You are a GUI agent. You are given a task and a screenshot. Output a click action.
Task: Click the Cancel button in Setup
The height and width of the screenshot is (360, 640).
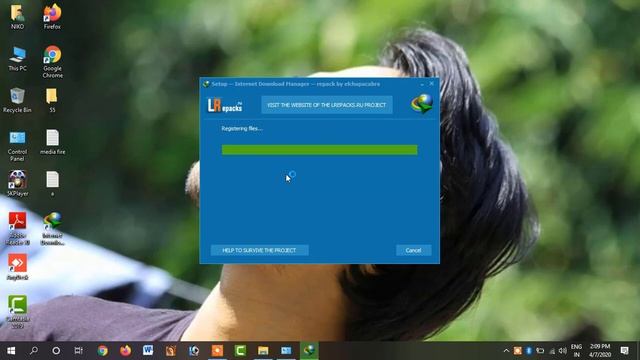(413, 250)
